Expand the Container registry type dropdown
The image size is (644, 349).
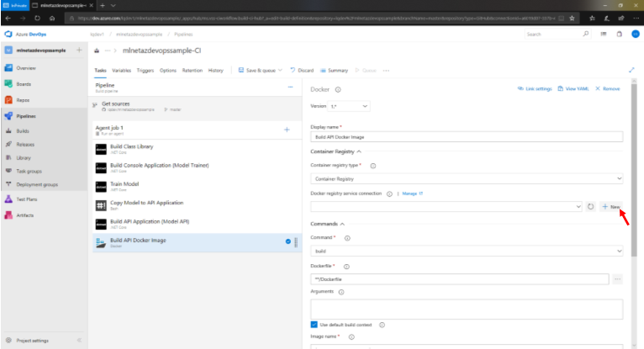466,179
